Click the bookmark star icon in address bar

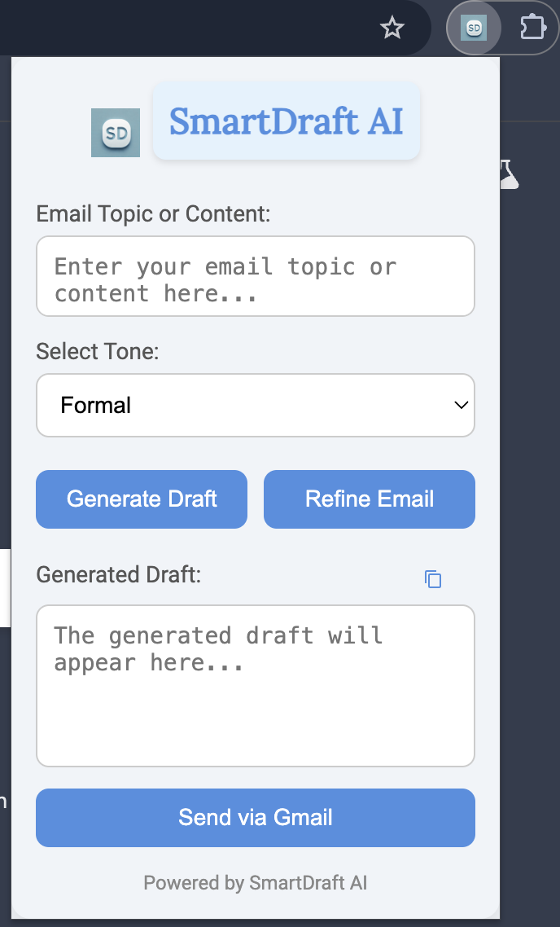pos(392,28)
